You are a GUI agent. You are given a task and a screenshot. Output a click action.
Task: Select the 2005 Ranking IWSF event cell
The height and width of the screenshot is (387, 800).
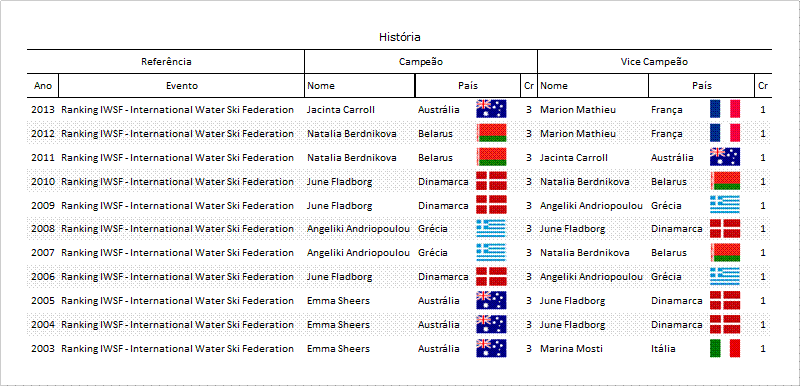pyautogui.click(x=178, y=300)
